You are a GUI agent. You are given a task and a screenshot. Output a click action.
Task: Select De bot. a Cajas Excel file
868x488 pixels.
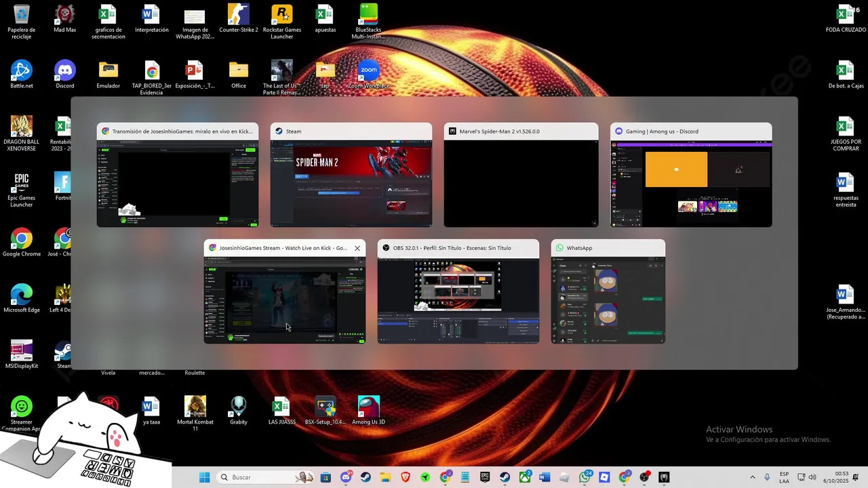(846, 75)
